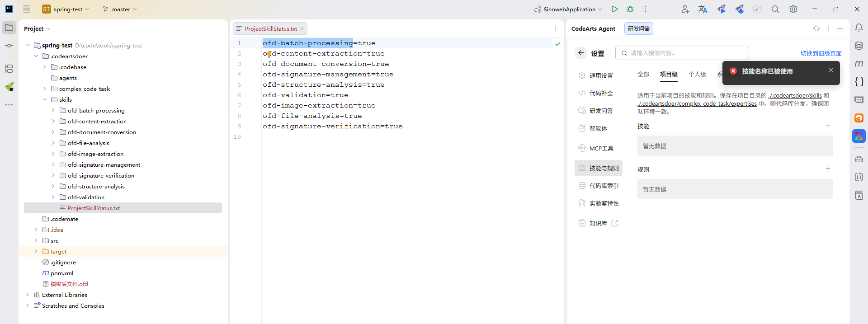This screenshot has height=324, width=868.
Task: Open the Database tool window icon
Action: click(859, 46)
